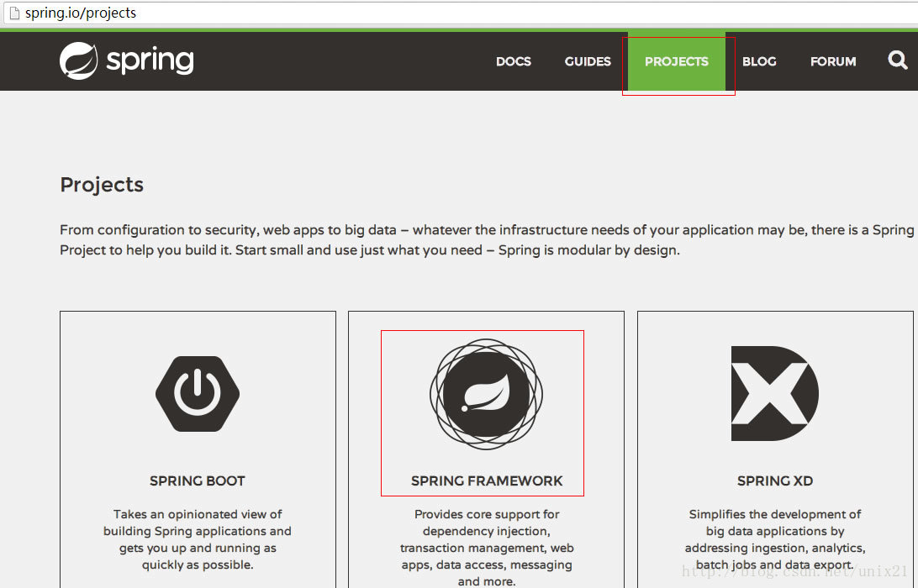Open the GUIDES menu item
Screen dimensions: 918x588
point(588,61)
